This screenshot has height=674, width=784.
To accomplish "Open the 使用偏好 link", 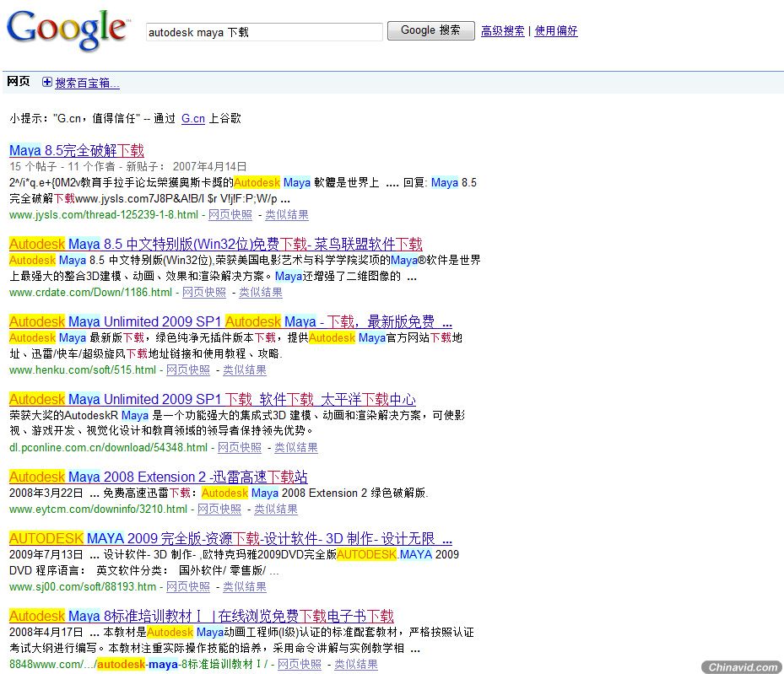I will (556, 31).
